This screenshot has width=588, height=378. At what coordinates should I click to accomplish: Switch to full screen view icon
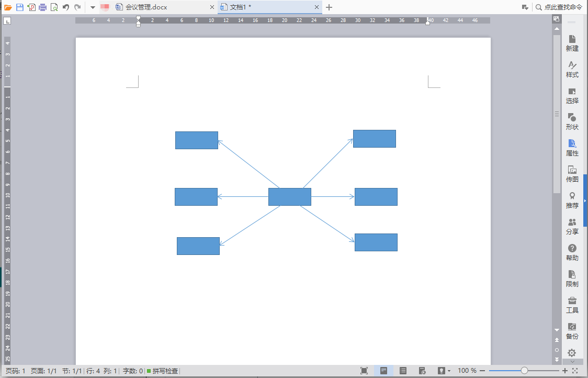point(364,371)
